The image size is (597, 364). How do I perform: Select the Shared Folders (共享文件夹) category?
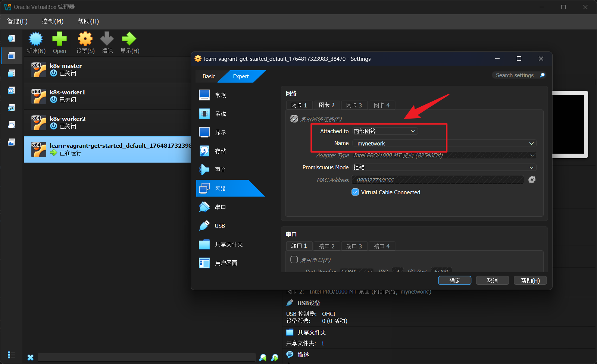pos(228,245)
